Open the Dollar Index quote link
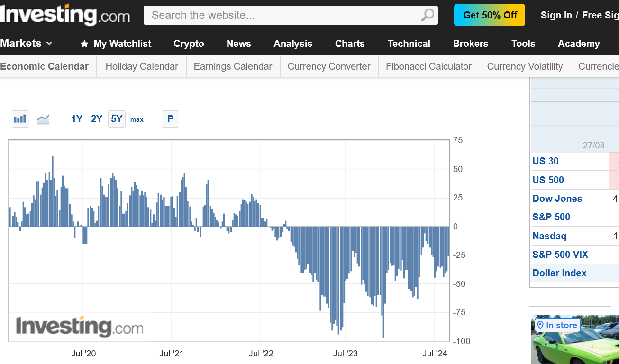This screenshot has height=364, width=619. [559, 273]
